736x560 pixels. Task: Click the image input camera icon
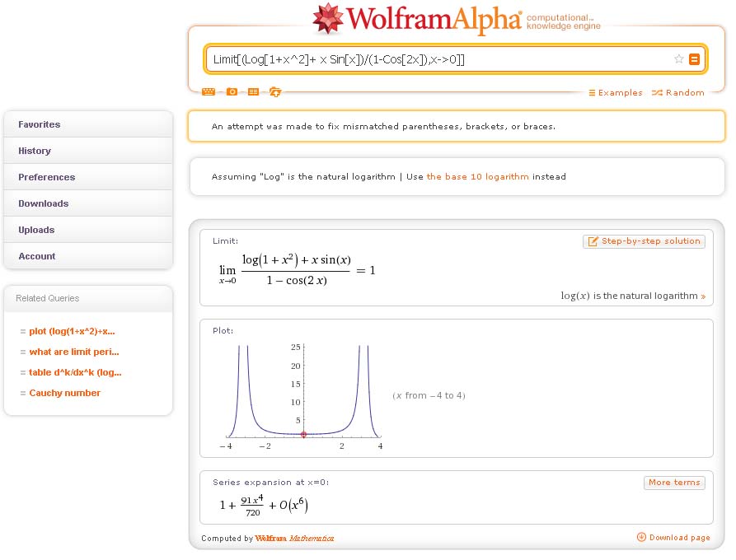click(x=232, y=92)
